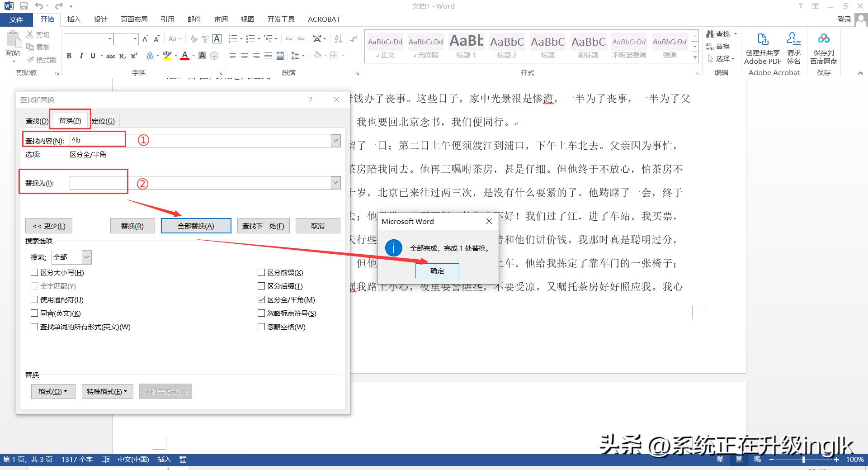Viewport: 868px width, 470px height.
Task: Toggle Underline formatting
Action: [x=93, y=56]
